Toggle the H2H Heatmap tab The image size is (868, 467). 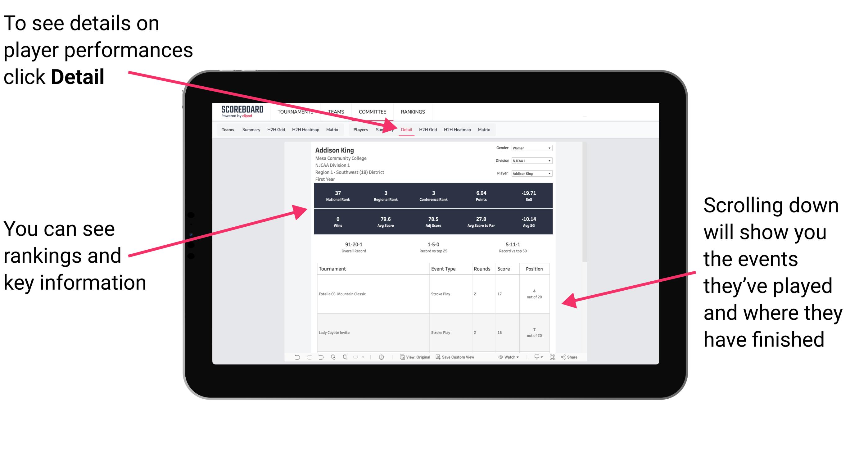(x=458, y=129)
